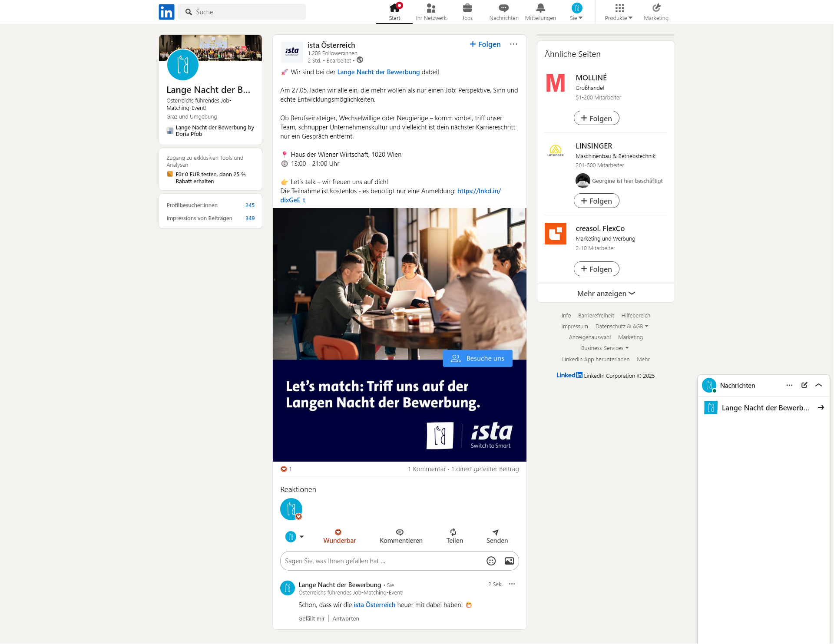The image size is (834, 644).
Task: Collapse the Nachrichten panel chevron
Action: coord(818,385)
